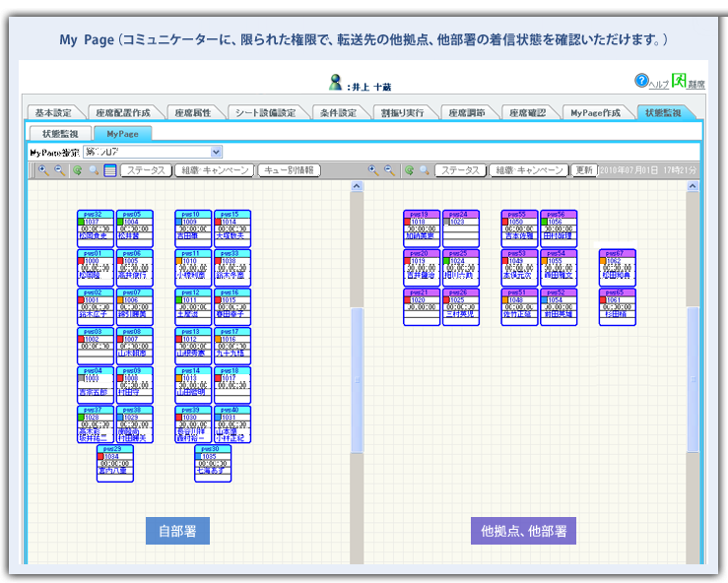This screenshot has width=728, height=583.
Task: Select seat card pos56
Action: pos(559,228)
